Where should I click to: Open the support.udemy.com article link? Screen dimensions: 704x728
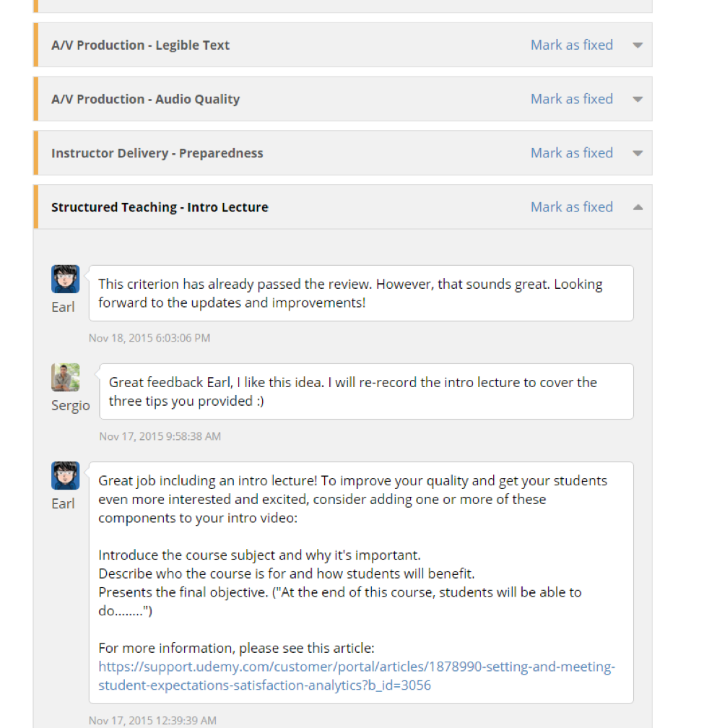click(356, 676)
